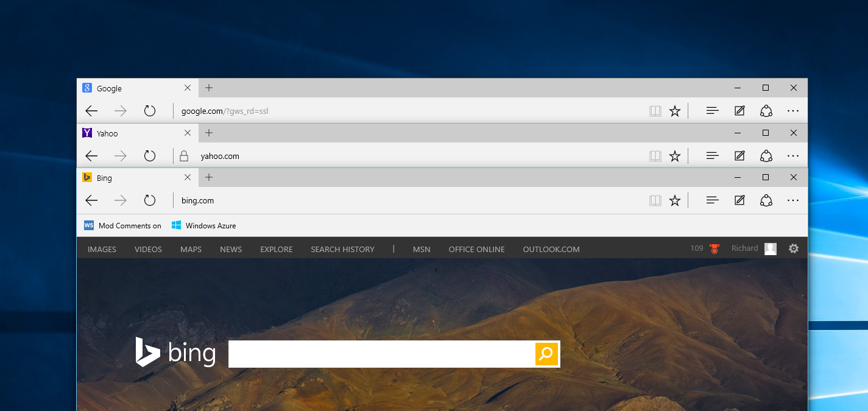Open OUTLOOK.COM link in Bing navigation

pos(551,249)
